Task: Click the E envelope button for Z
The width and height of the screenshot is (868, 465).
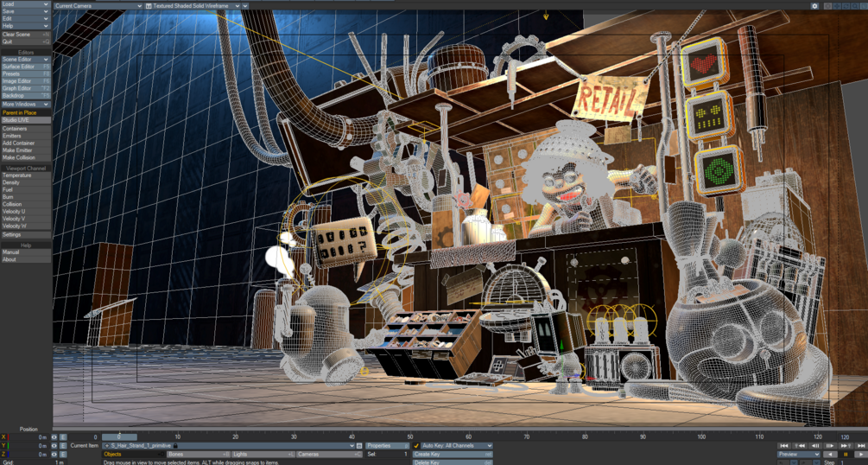Action: (x=63, y=455)
